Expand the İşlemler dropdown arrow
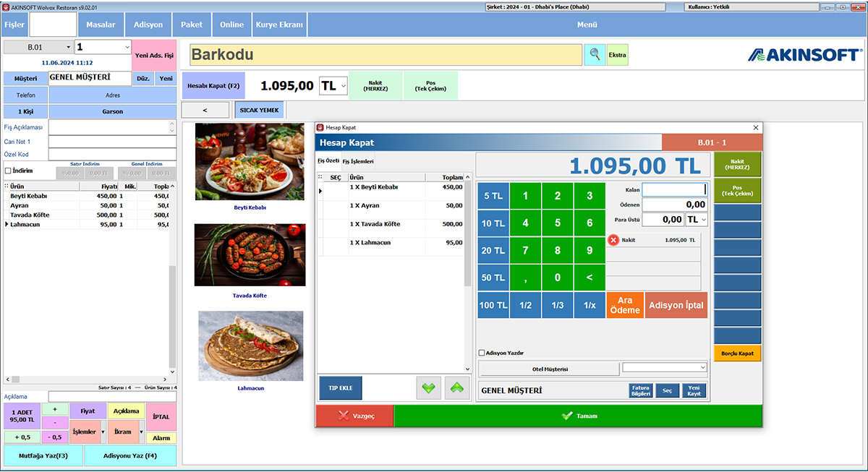The height and width of the screenshot is (472, 868). click(x=104, y=432)
